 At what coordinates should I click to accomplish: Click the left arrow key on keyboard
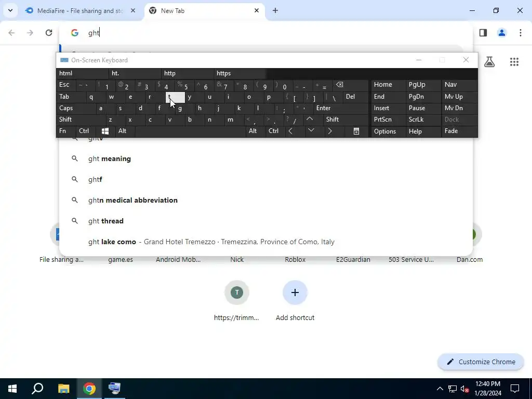click(x=290, y=131)
